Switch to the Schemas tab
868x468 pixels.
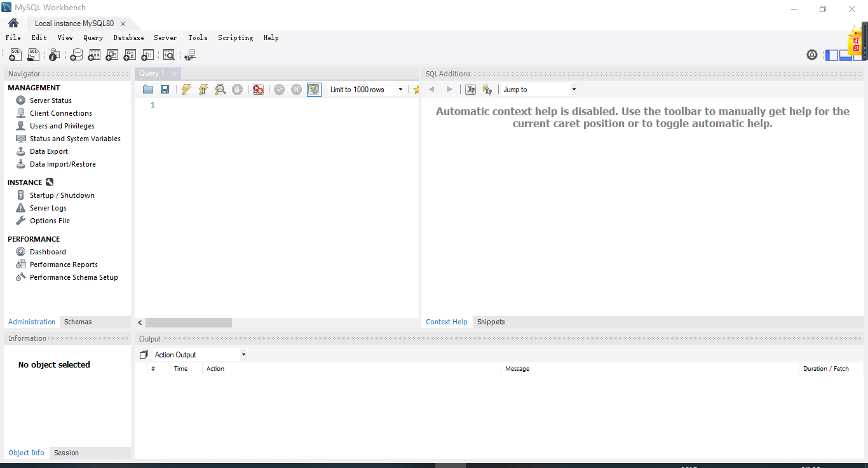[78, 322]
